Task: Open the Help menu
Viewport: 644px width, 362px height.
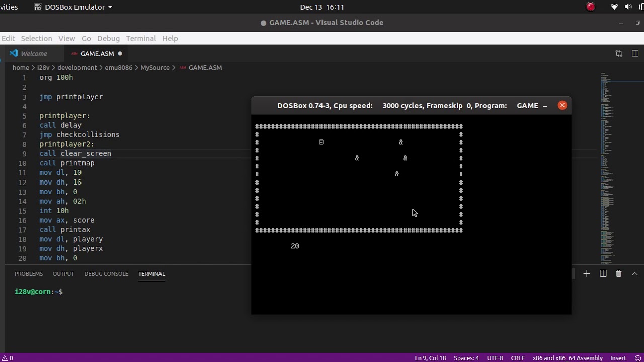Action: (170, 38)
